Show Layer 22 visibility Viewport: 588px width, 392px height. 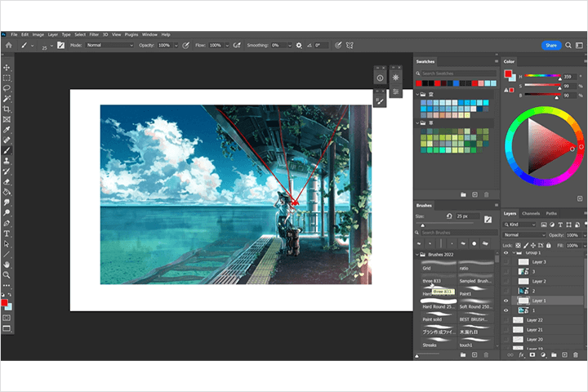(x=506, y=320)
